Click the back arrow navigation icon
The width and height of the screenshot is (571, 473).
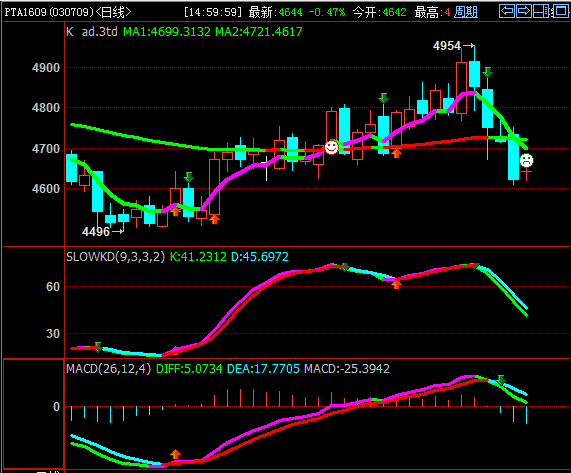pyautogui.click(x=507, y=11)
